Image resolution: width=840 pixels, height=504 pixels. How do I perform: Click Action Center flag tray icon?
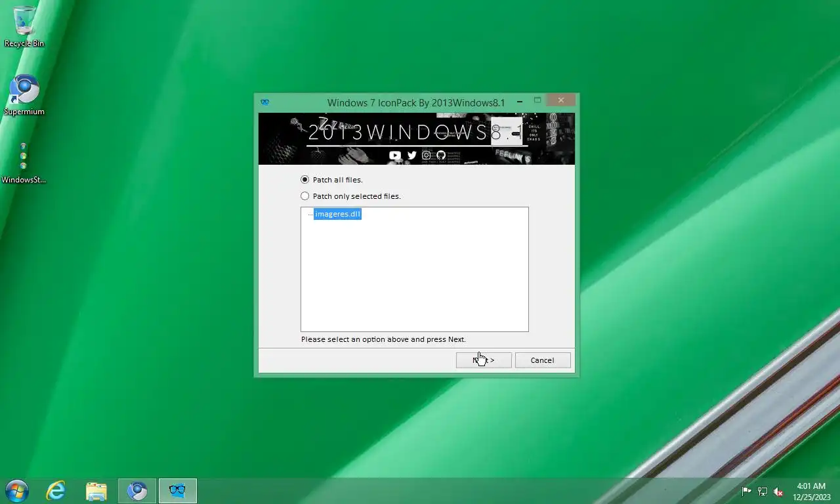click(x=746, y=492)
